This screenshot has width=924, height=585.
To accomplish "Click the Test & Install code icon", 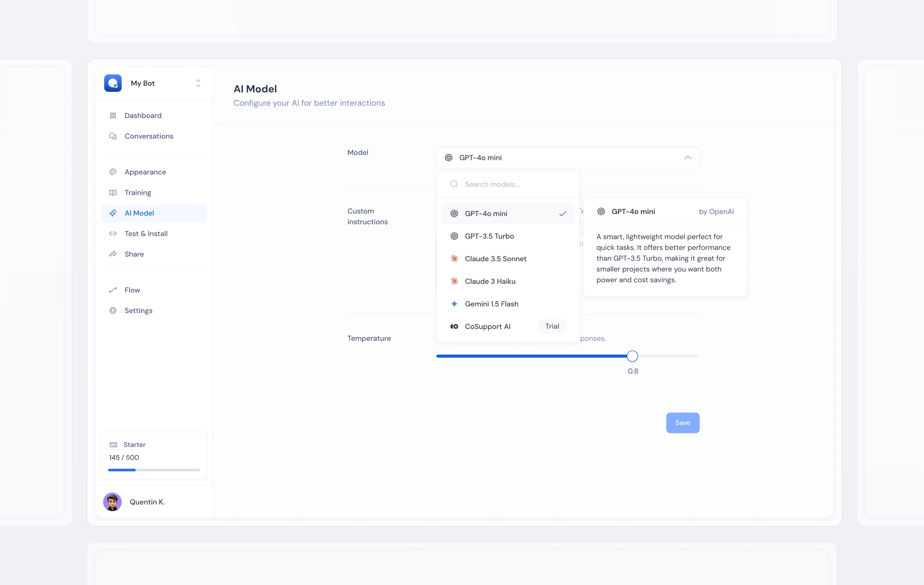I will (113, 234).
